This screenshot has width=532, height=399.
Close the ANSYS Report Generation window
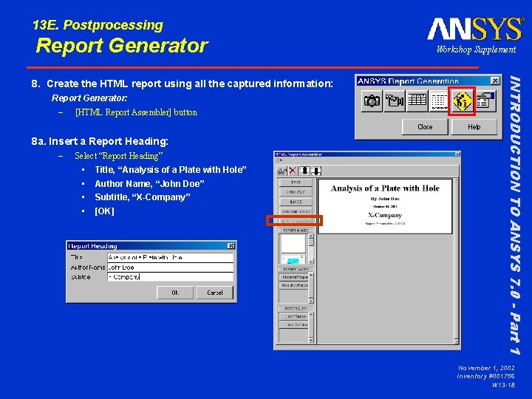coord(495,81)
